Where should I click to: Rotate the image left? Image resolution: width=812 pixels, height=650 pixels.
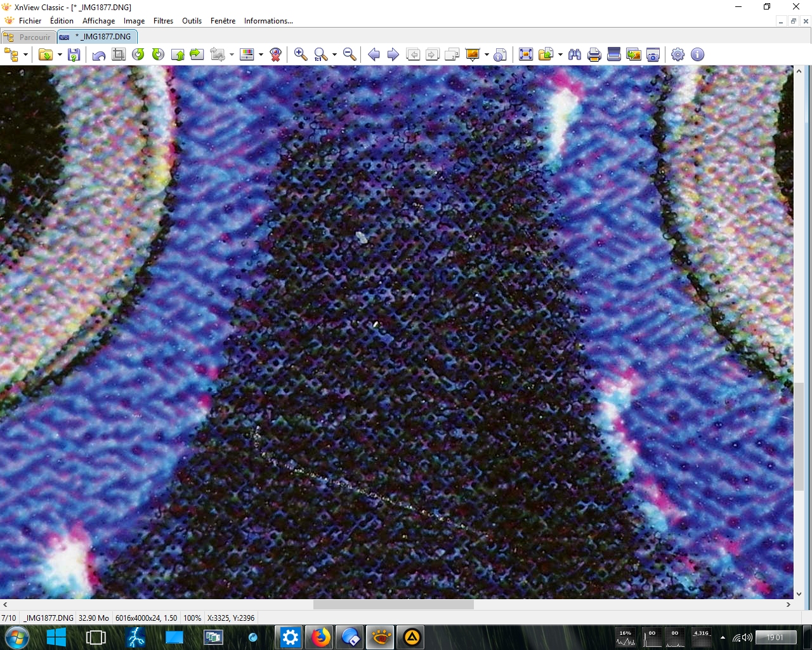click(138, 55)
